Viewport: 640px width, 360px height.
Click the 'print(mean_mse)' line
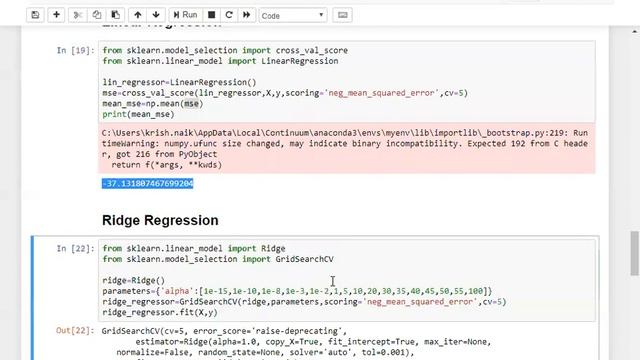138,114
